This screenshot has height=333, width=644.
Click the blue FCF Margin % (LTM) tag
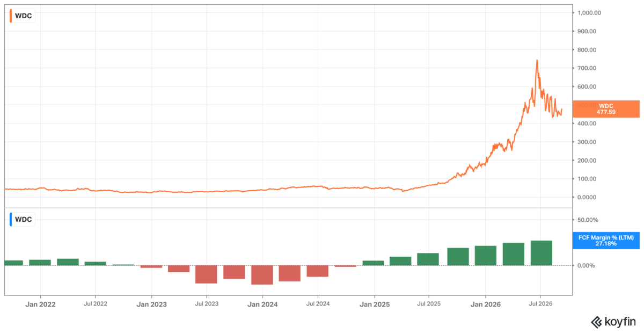(606, 240)
